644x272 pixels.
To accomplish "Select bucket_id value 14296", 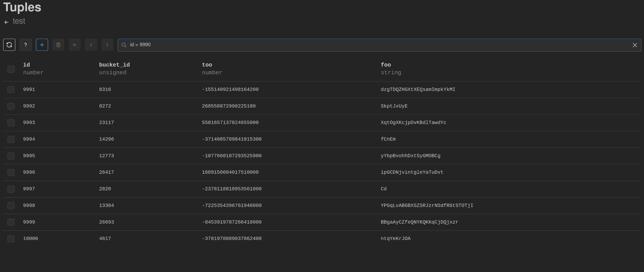I will (106, 139).
